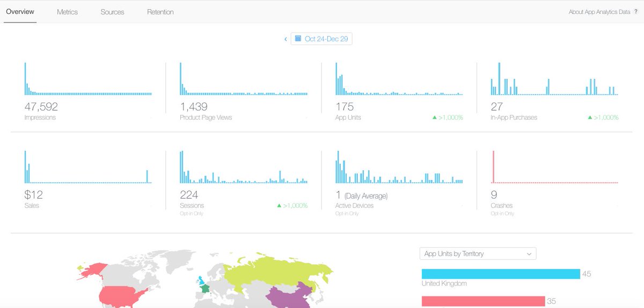Click the red 35-unit territory bar
Viewport: 644px width, 308px height.
[484, 302]
